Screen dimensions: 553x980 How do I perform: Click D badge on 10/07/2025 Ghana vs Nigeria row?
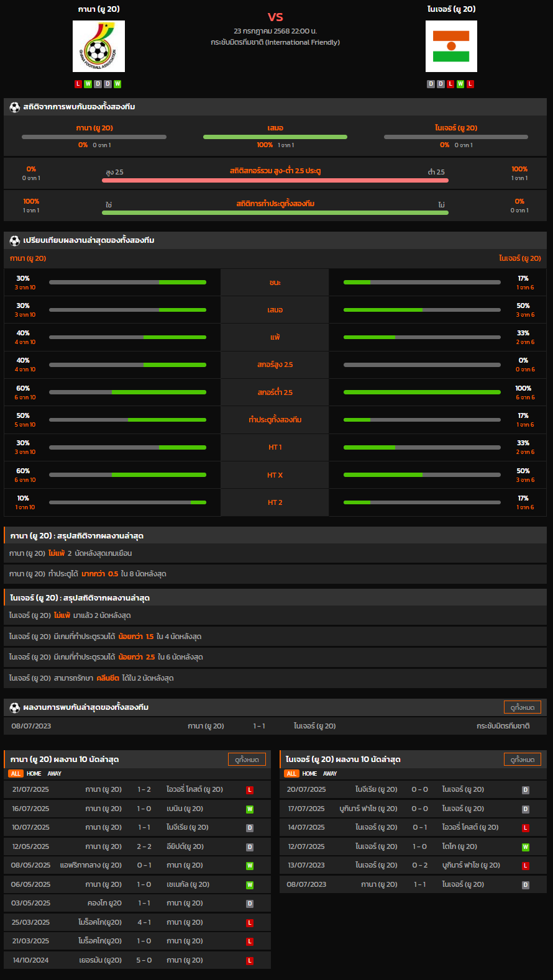pos(250,828)
